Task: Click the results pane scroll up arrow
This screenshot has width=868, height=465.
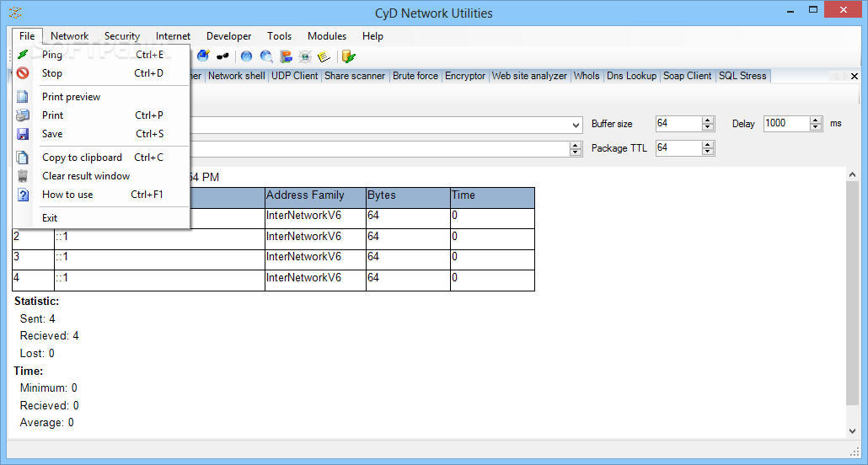Action: pyautogui.click(x=852, y=174)
